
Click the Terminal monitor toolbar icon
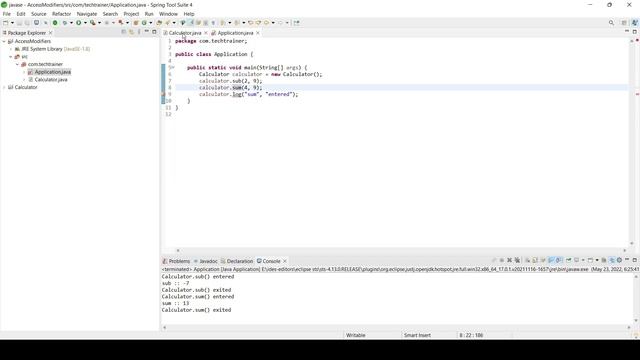coord(36,22)
